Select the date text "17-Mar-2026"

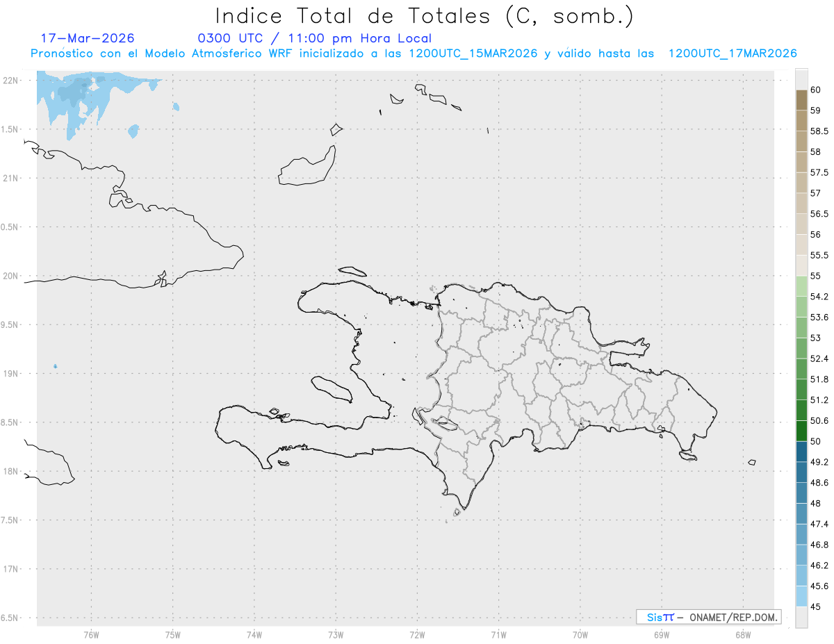point(88,38)
